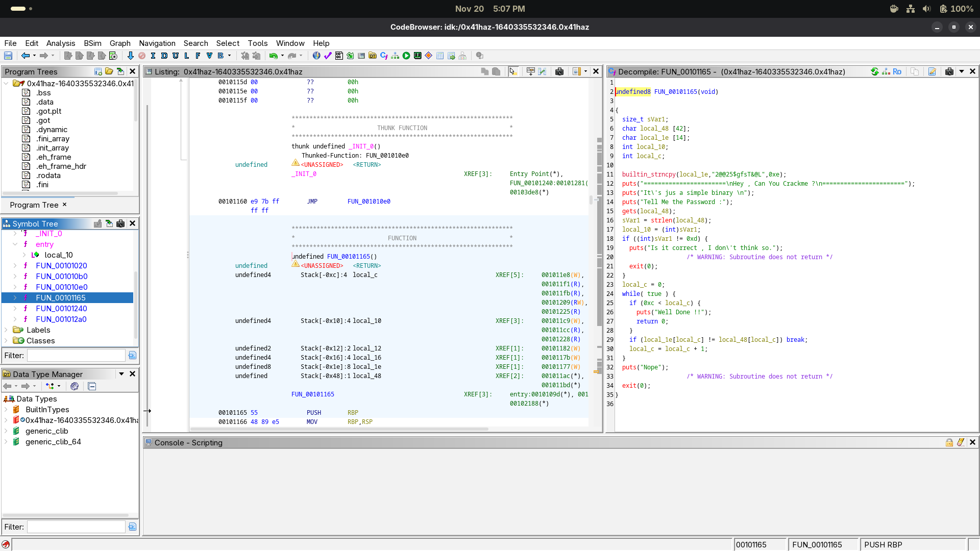
Task: Open Data Type Manager dropdown menu arrow
Action: [121, 374]
